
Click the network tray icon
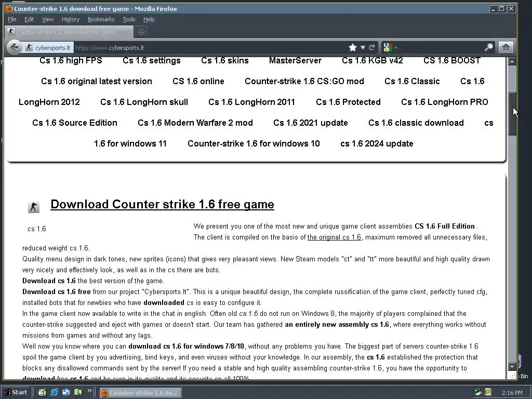click(x=478, y=393)
